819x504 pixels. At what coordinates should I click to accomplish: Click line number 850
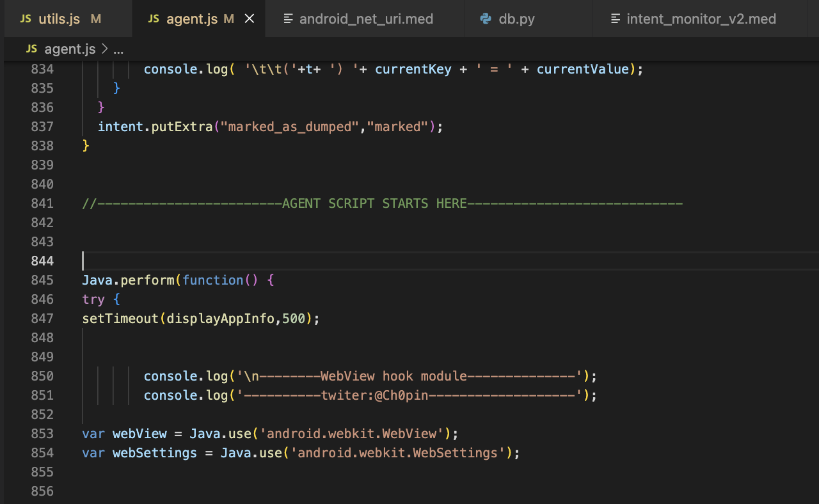[x=42, y=376]
